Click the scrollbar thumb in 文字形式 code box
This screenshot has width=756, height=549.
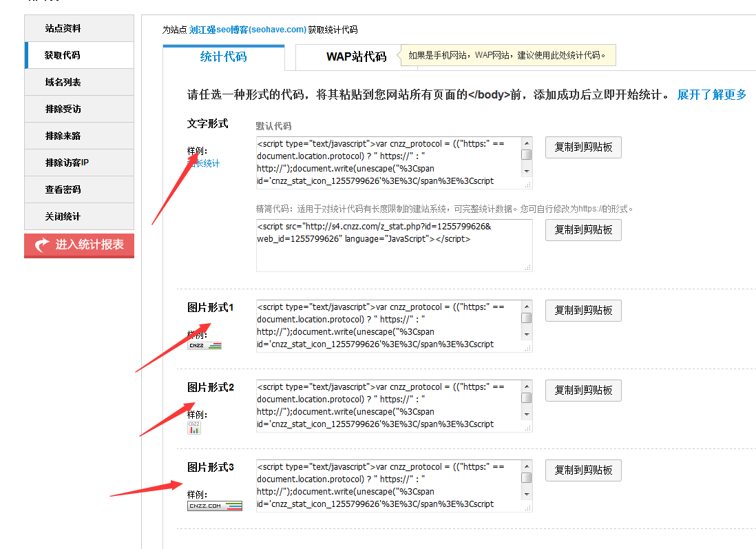coord(527,155)
